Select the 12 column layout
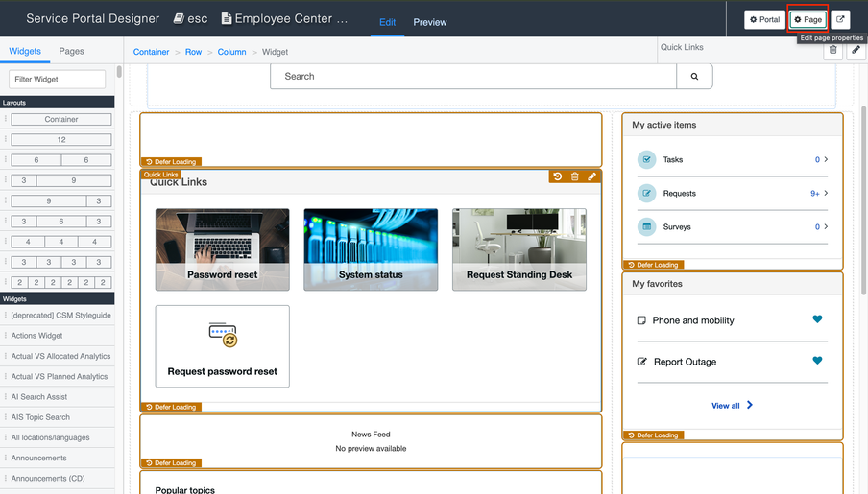This screenshot has height=494, width=868. (x=60, y=139)
